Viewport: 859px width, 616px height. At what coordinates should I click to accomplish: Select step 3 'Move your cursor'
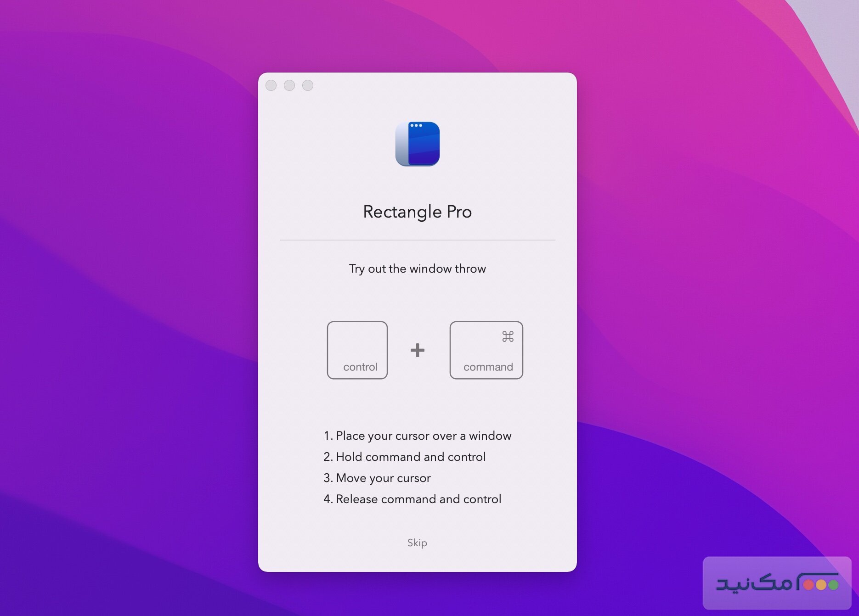[377, 478]
